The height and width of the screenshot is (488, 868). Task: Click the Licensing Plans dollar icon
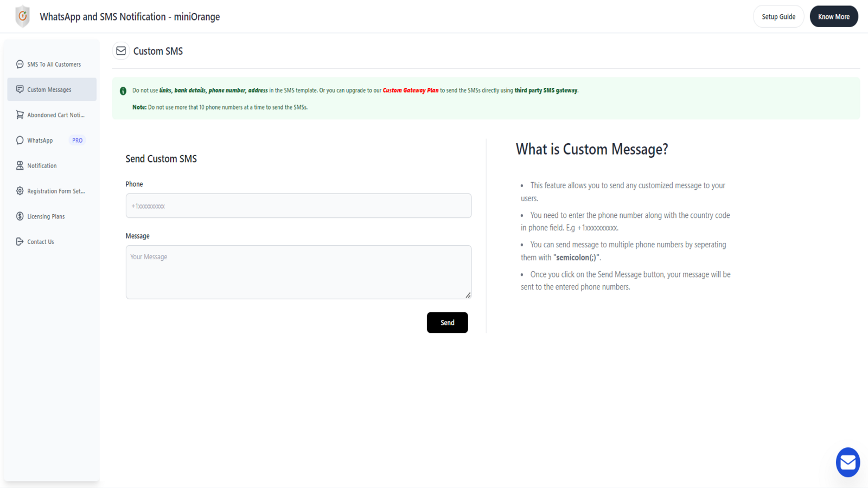20,216
